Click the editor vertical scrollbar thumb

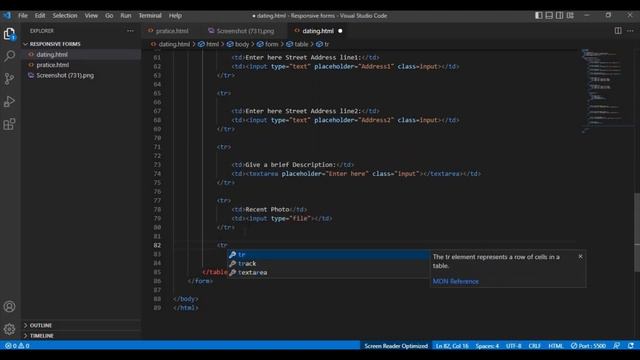(x=637, y=232)
